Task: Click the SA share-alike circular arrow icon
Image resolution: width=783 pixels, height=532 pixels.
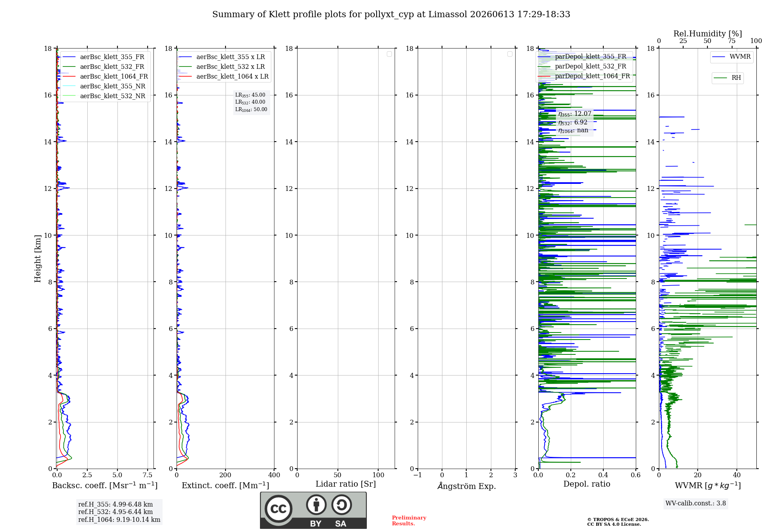Action: [342, 505]
